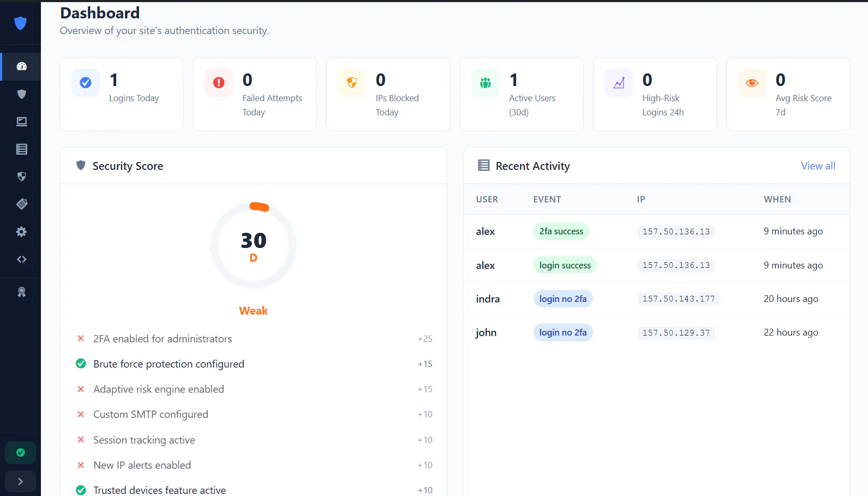Click red X beside Session tracking active
This screenshot has width=868, height=496.
tap(81, 439)
